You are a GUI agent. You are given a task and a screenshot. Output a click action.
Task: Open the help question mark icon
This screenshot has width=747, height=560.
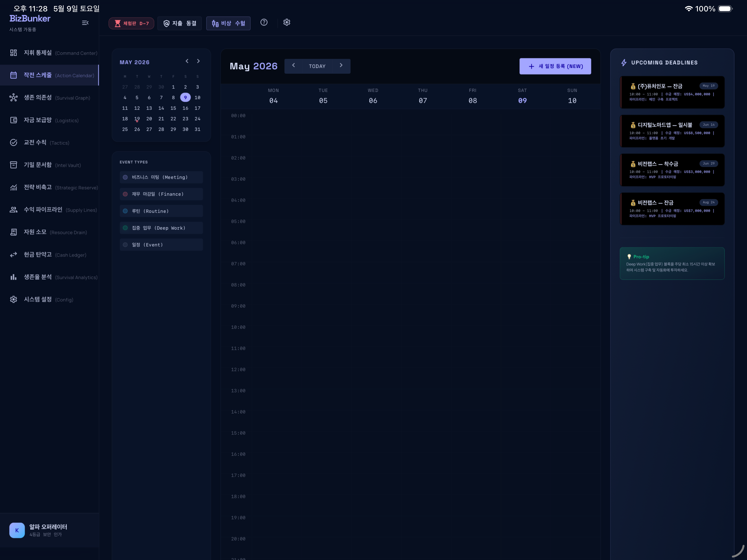click(264, 22)
